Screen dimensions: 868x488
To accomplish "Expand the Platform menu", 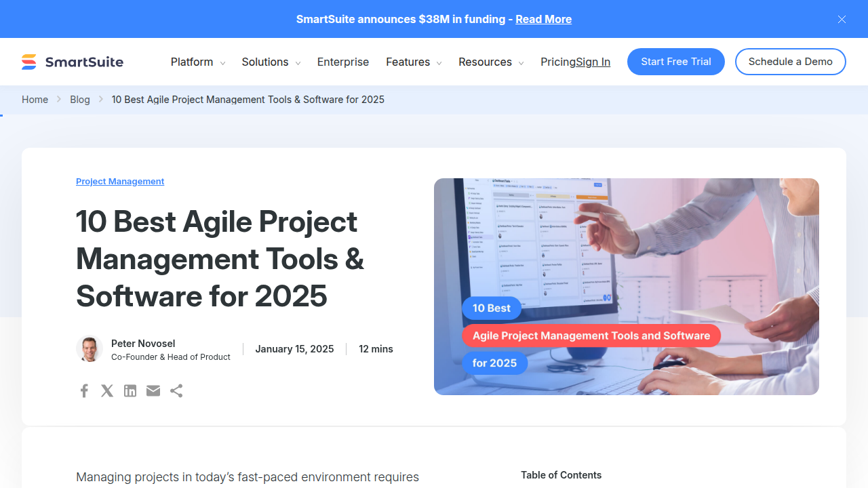I will tap(197, 62).
